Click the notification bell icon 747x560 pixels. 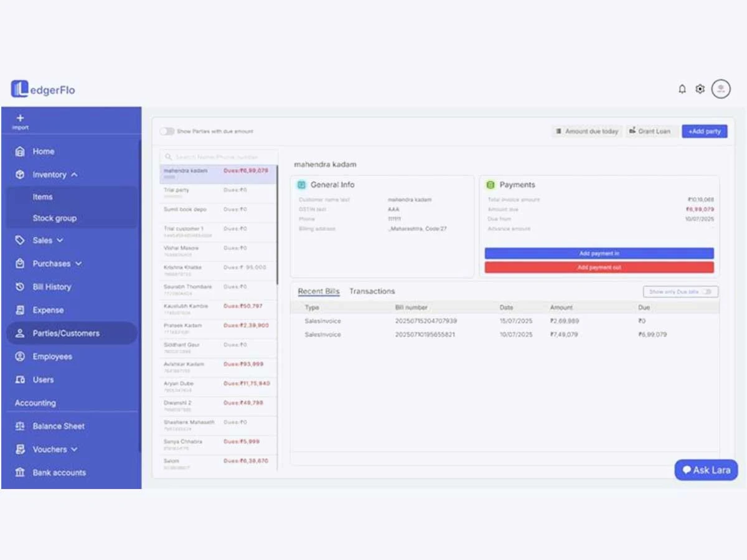pyautogui.click(x=682, y=89)
